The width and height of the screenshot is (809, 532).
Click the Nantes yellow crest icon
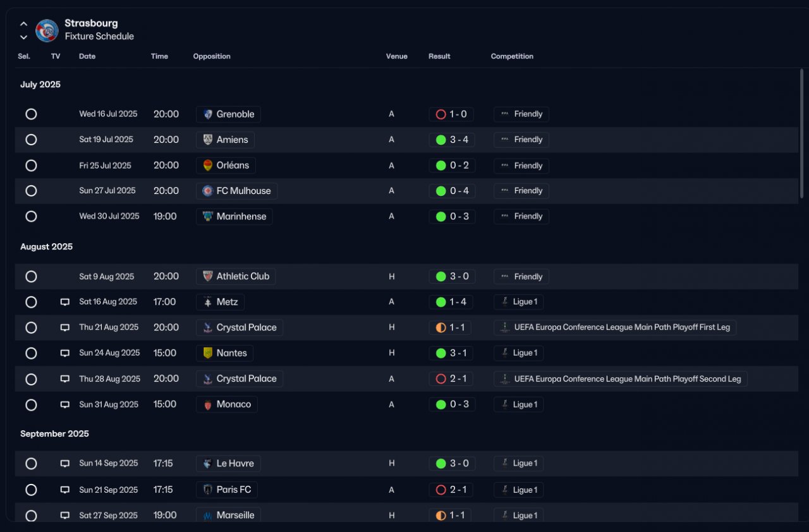208,353
